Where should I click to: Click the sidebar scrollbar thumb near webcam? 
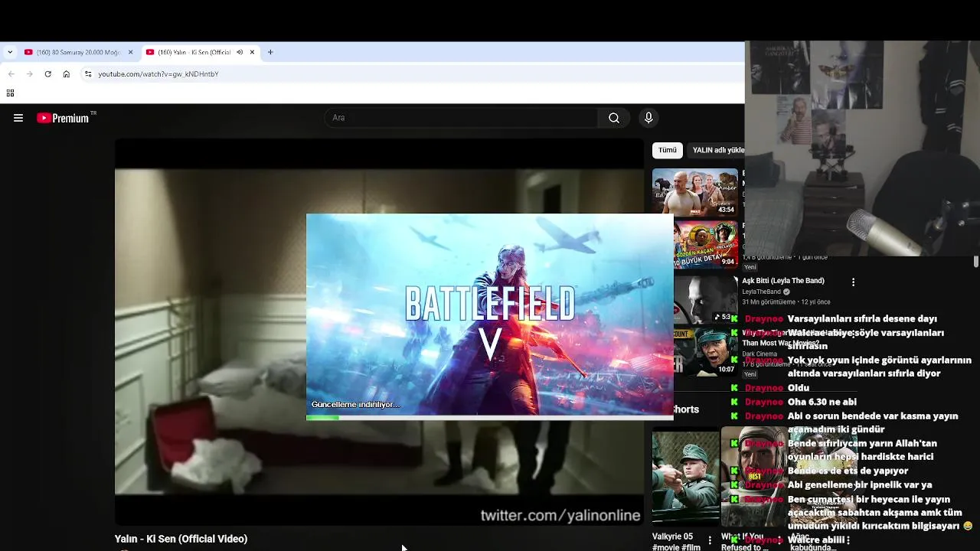976,262
